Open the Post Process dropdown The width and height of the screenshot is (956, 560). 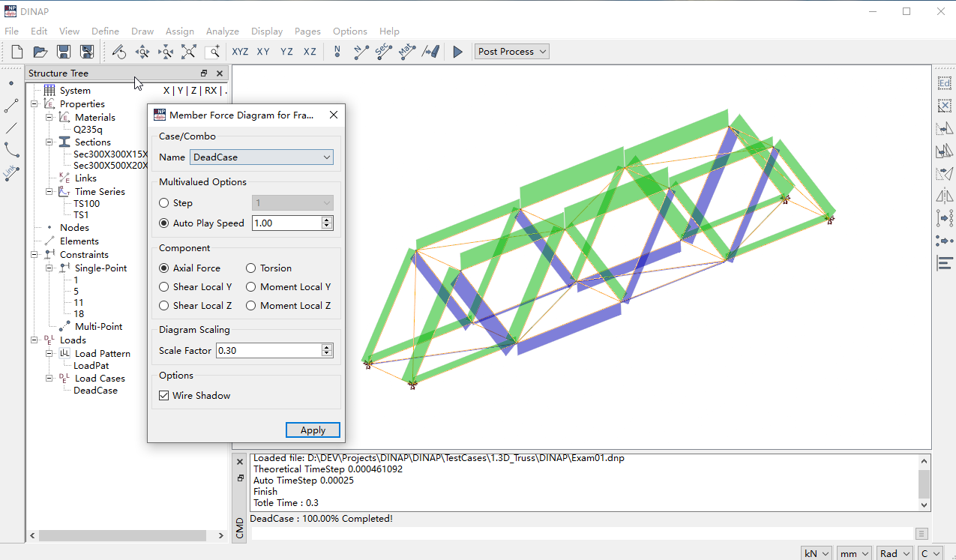pos(512,52)
